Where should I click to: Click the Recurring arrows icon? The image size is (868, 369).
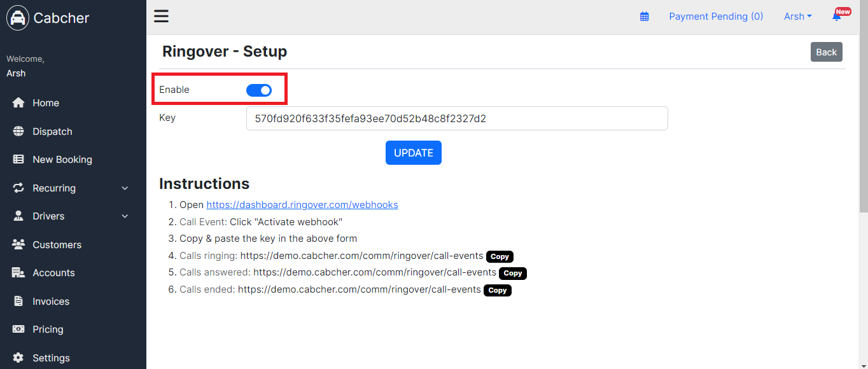tap(18, 188)
